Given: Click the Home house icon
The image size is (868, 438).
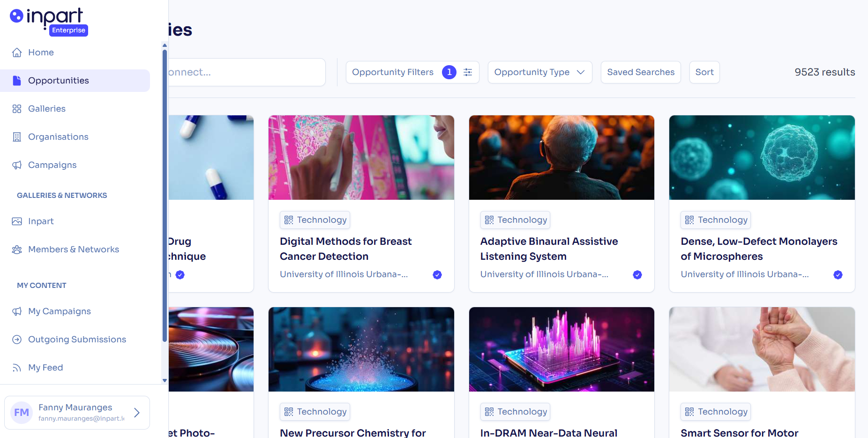Looking at the screenshot, I should pos(17,53).
